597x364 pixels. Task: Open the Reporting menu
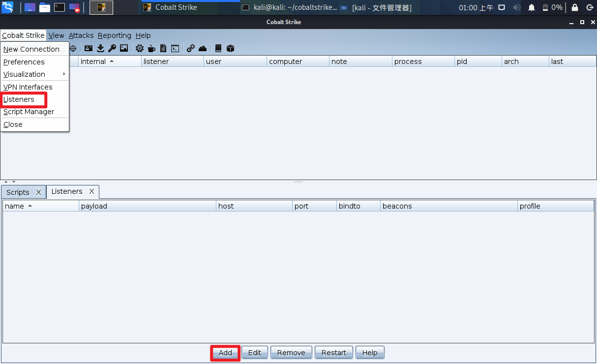coord(115,35)
